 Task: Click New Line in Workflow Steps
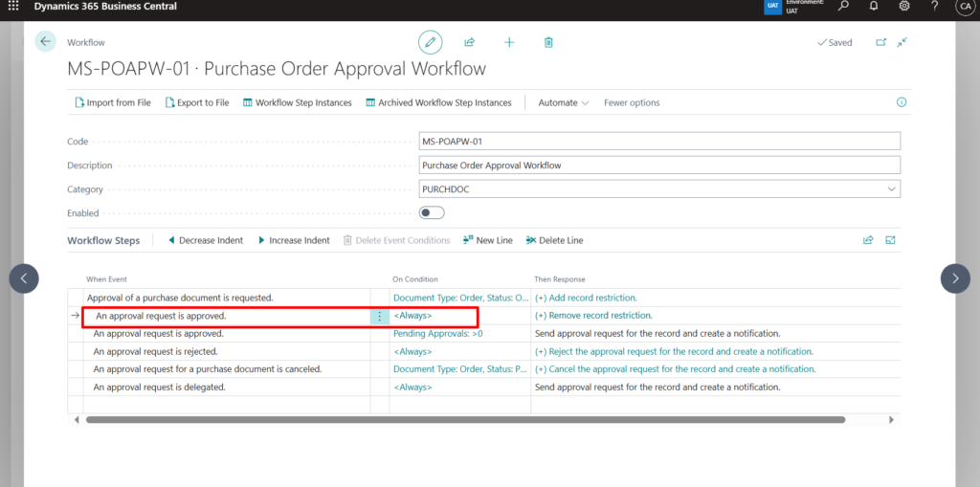click(x=487, y=240)
